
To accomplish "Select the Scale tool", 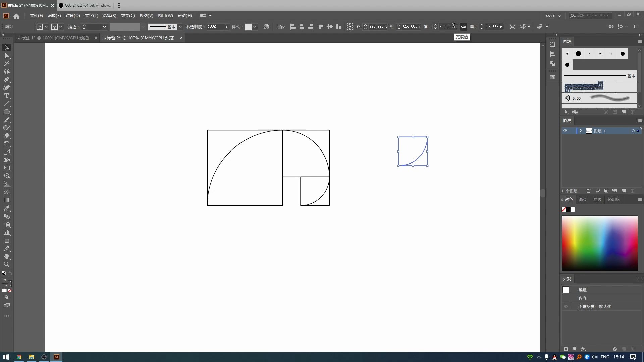I will [7, 152].
